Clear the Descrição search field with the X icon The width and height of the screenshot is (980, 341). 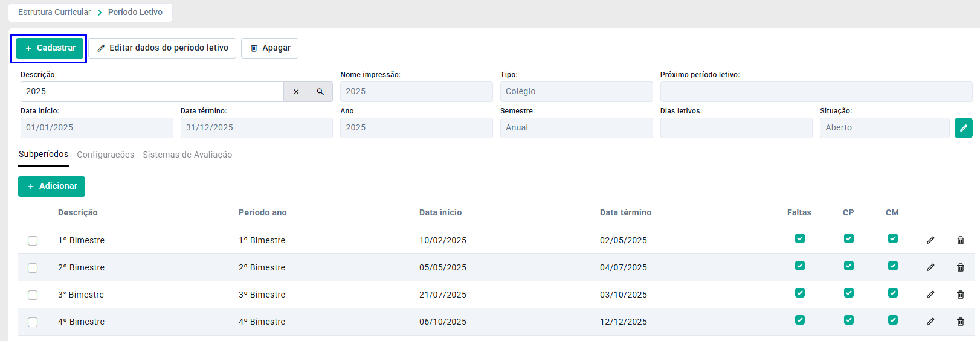coord(296,92)
